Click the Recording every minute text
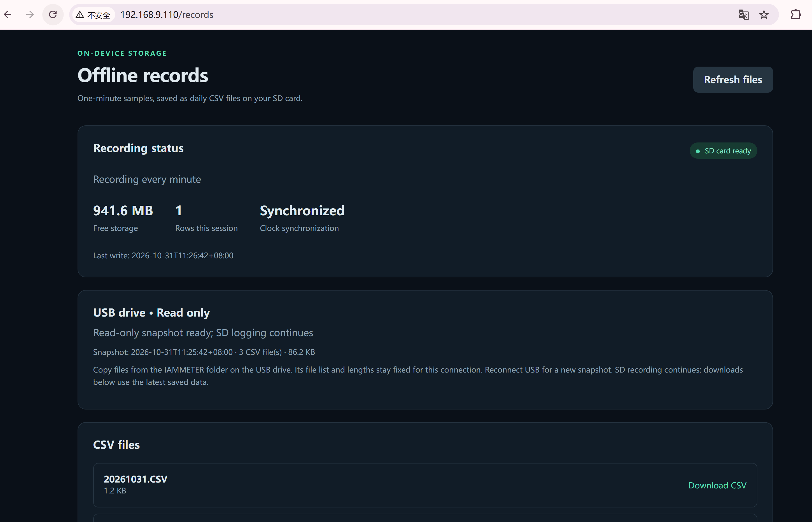812x522 pixels. click(147, 179)
